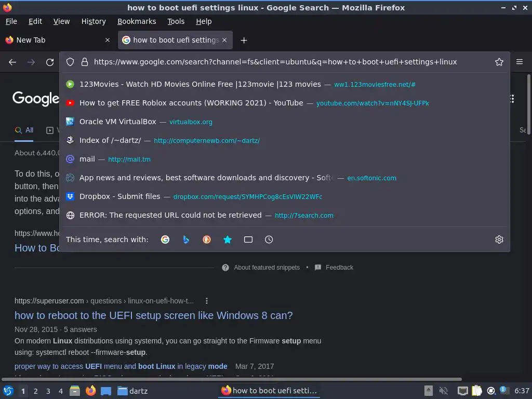Choose the FREE Roblox accounts YouTube suggestion

click(284, 103)
